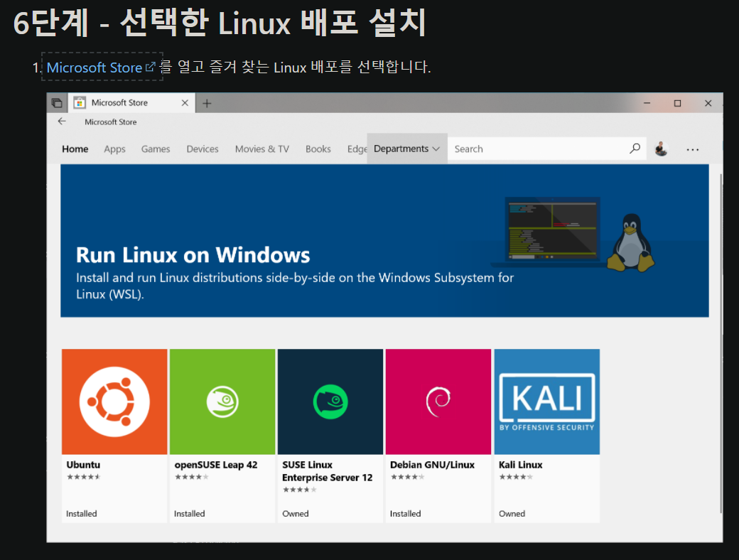Open a new tab with the plus button

(207, 103)
